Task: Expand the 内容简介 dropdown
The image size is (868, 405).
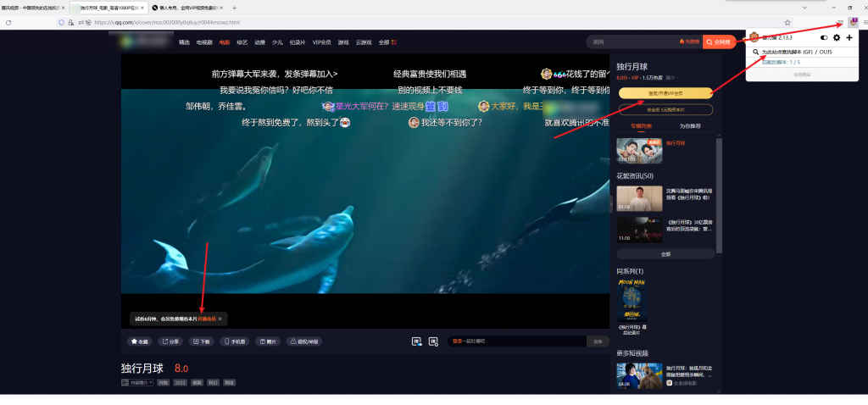Action: [137, 382]
